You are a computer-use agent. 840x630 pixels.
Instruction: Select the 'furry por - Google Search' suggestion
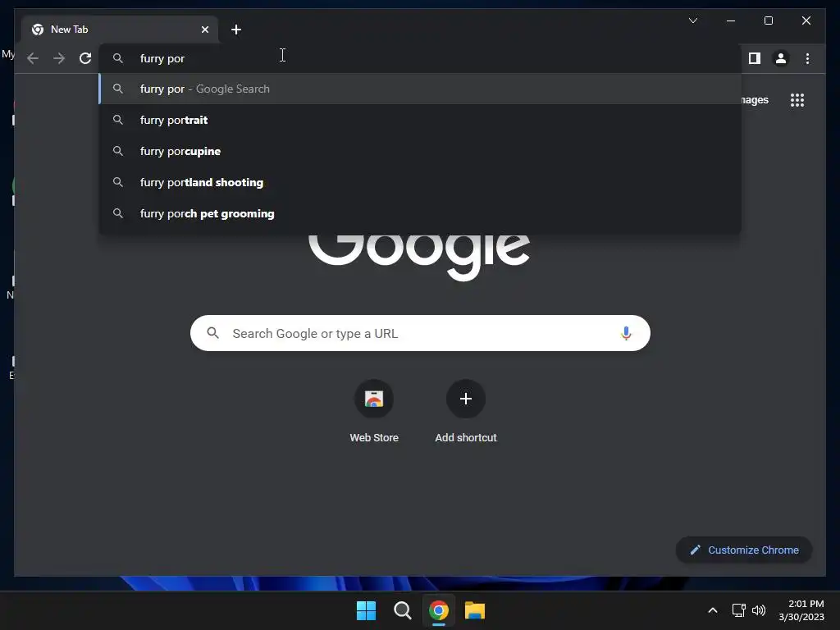click(420, 89)
